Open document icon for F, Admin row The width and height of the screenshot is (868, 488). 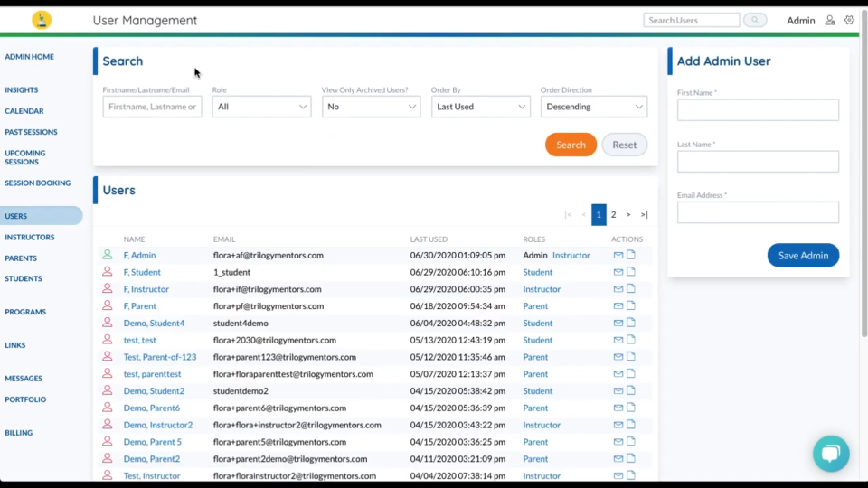click(631, 255)
